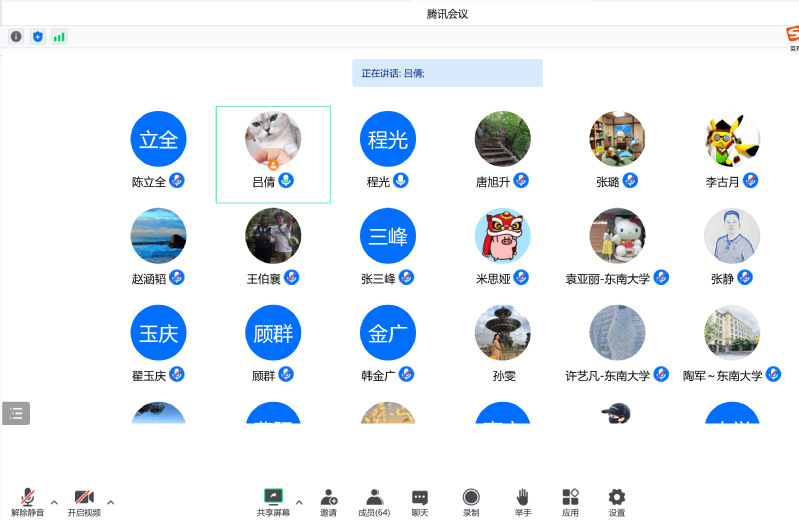Select 米思娅's lion dance pig avatar
This screenshot has height=520, width=799.
pos(502,236)
